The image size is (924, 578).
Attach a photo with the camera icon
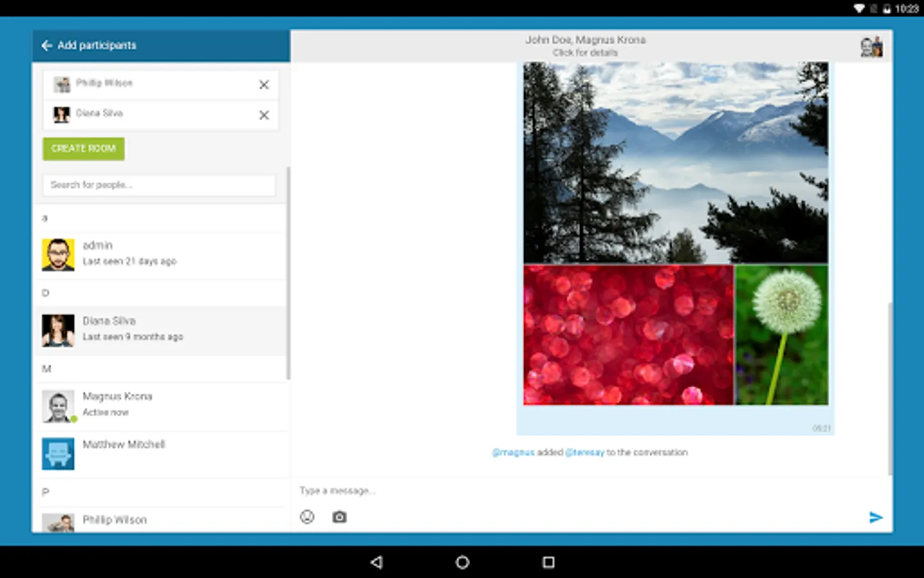[x=339, y=517]
